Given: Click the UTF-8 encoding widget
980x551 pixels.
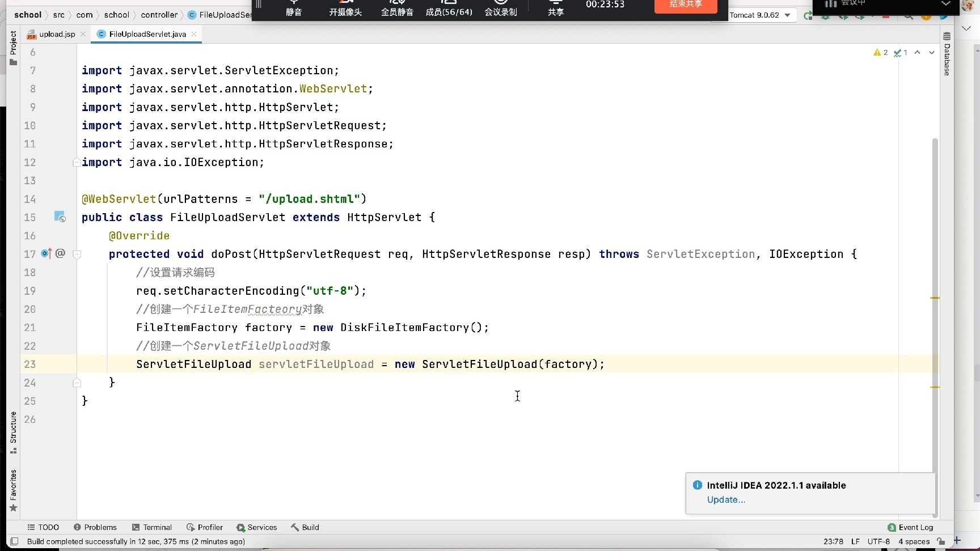Looking at the screenshot, I should click(878, 541).
